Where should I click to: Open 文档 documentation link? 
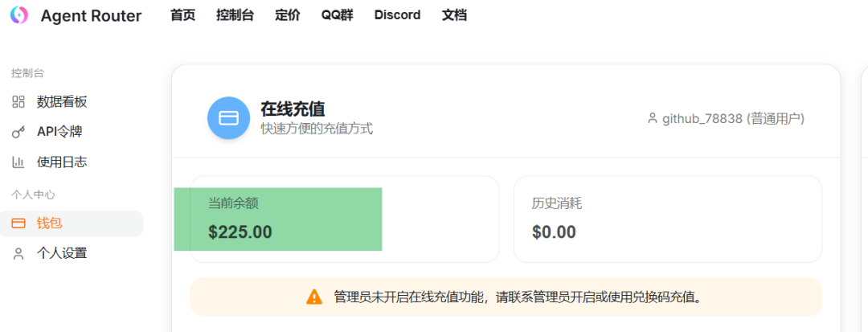(454, 15)
